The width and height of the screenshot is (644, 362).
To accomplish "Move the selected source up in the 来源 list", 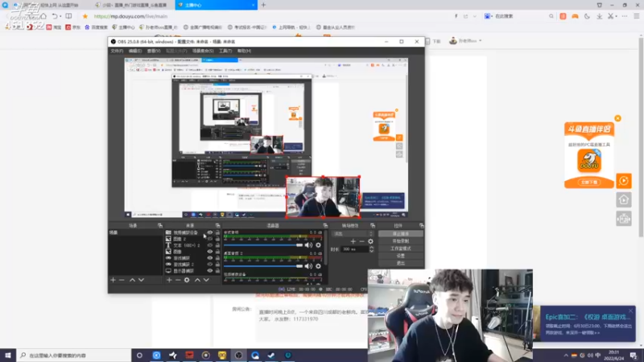I will [x=197, y=280].
